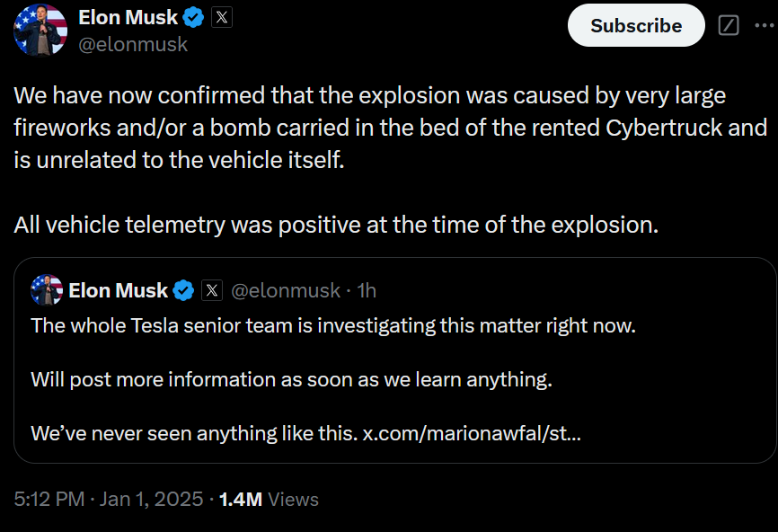
Task: Click the X affiliation badge next to main name
Action: [222, 18]
